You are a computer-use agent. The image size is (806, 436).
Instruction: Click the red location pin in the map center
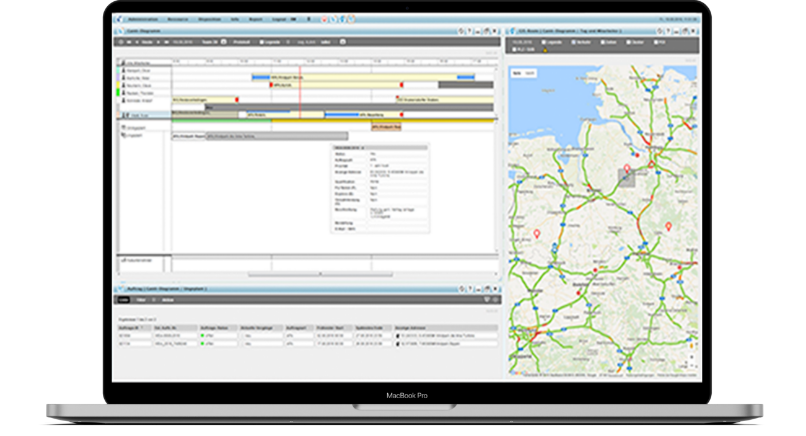tap(627, 168)
